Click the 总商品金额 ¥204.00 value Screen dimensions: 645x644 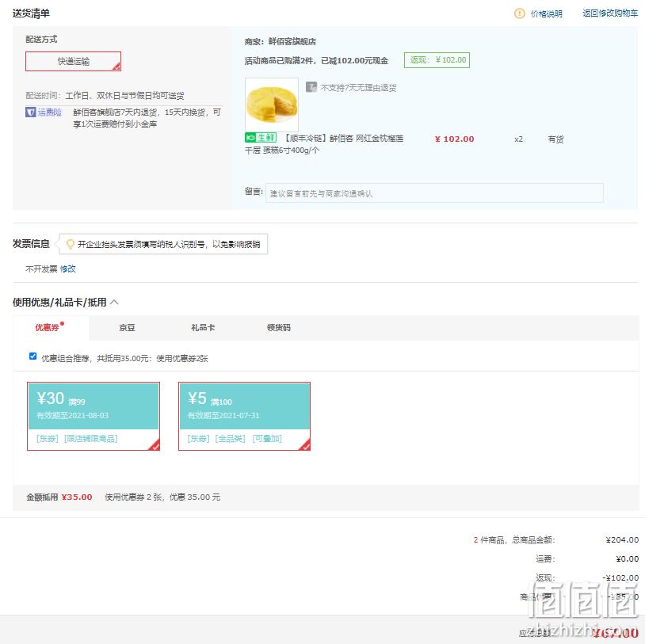pyautogui.click(x=622, y=539)
